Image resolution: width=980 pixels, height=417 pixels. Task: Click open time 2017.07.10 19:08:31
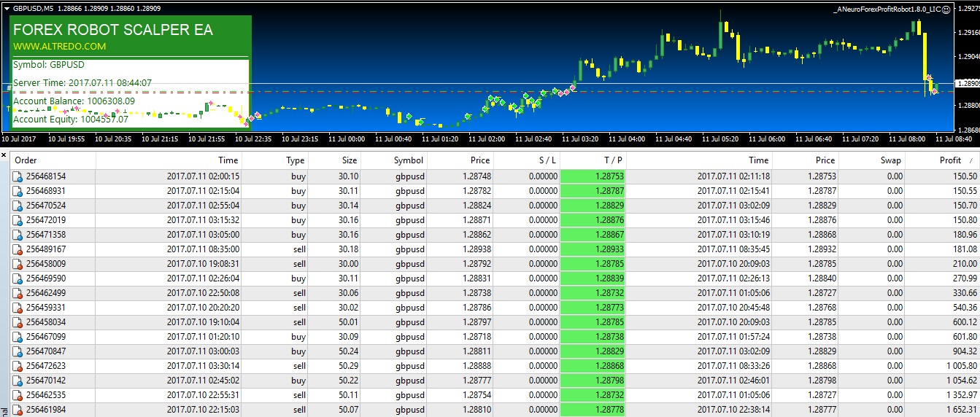pos(204,264)
